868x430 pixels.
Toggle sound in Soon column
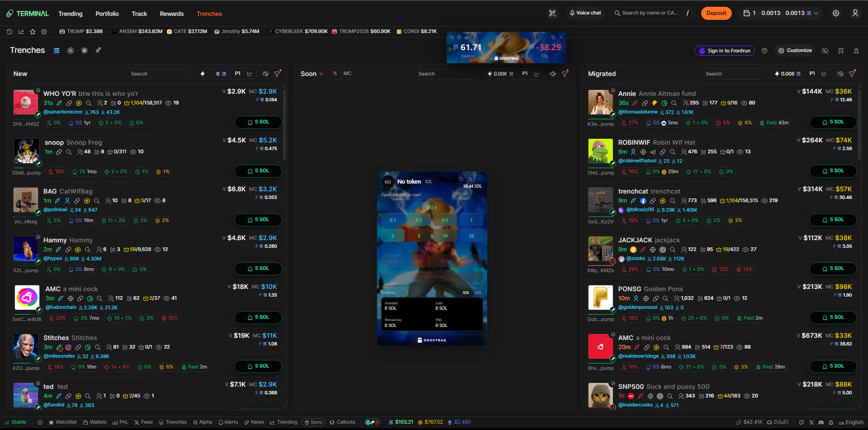point(553,74)
